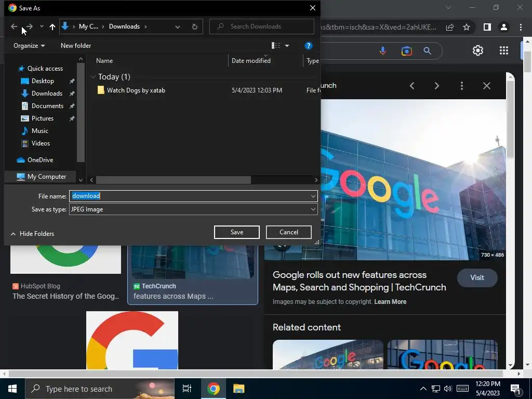Open first Related content thumbnail

[x=328, y=354]
